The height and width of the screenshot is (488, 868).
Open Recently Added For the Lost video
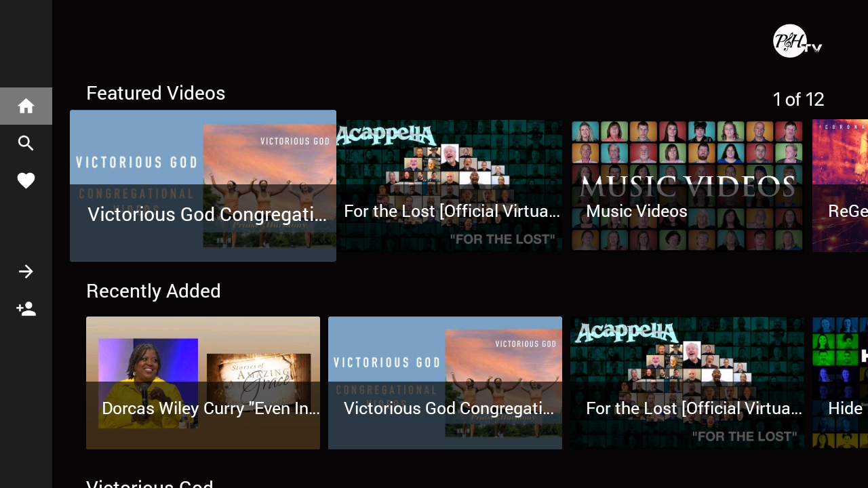[x=687, y=383]
